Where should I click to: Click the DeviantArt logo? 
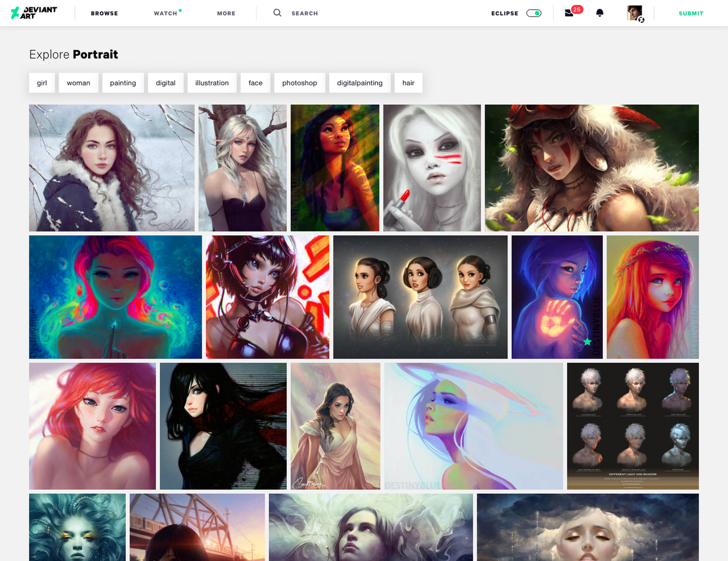pos(34,13)
